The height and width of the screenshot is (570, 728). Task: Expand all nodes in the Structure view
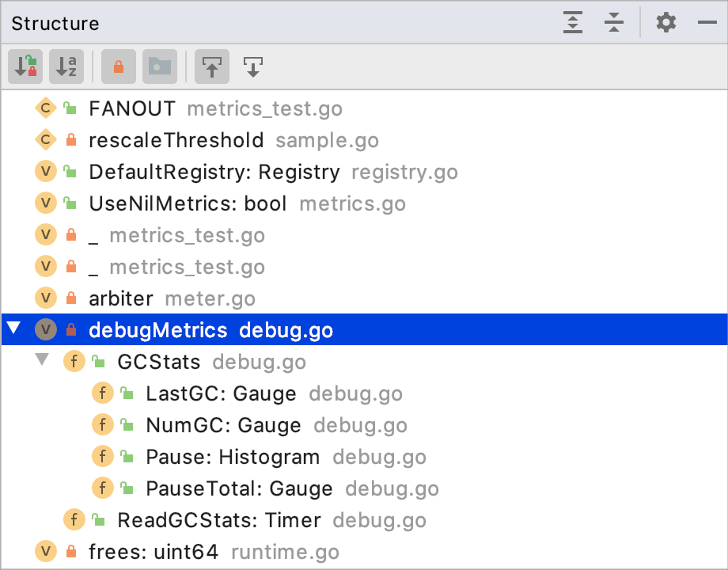click(573, 23)
